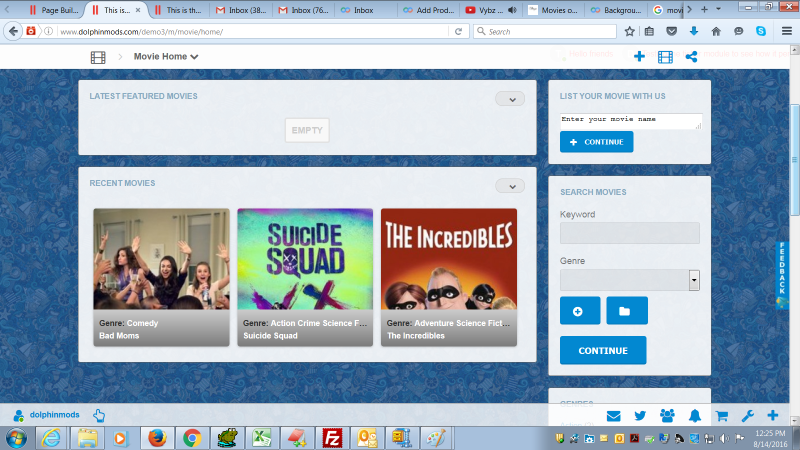This screenshot has height=450, width=800.
Task: Launch Chrome from the taskbar
Action: point(192,438)
